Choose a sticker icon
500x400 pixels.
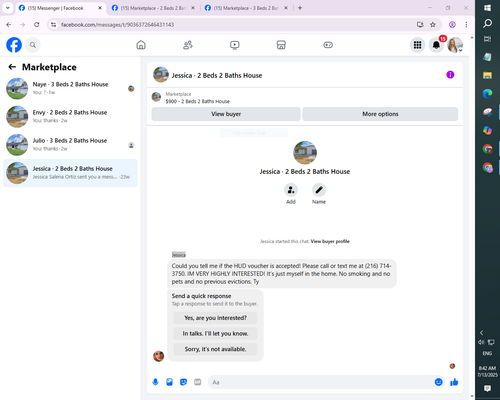(x=183, y=382)
